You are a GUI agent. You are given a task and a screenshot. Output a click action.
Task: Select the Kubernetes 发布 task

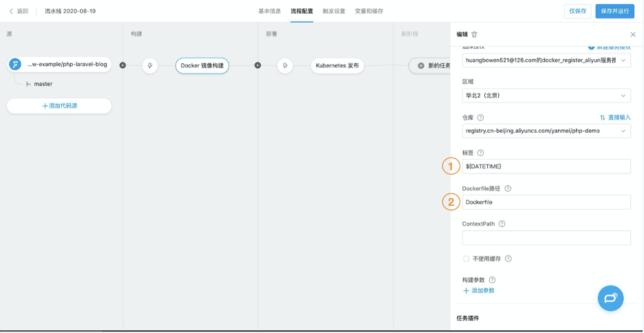click(x=337, y=65)
